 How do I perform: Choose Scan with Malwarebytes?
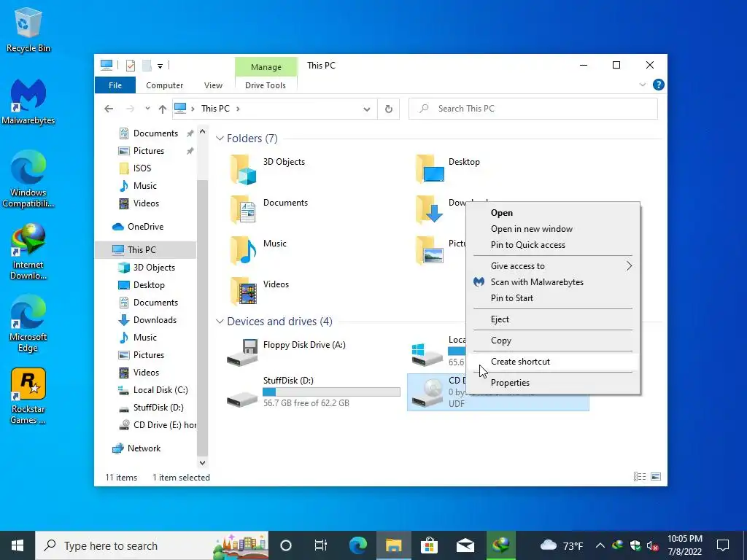tap(553, 282)
